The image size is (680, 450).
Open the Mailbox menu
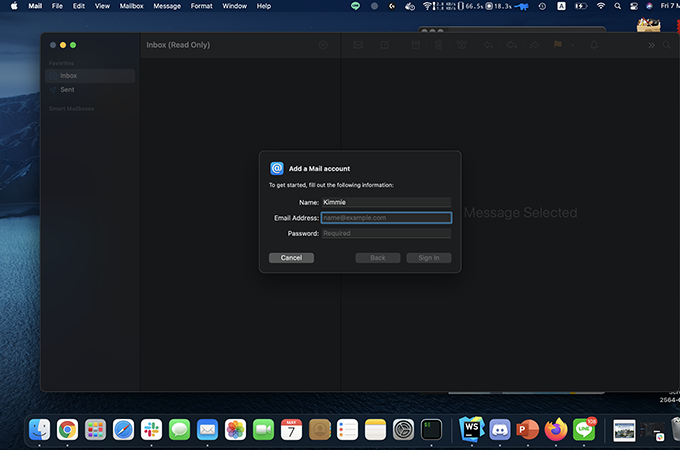point(131,6)
